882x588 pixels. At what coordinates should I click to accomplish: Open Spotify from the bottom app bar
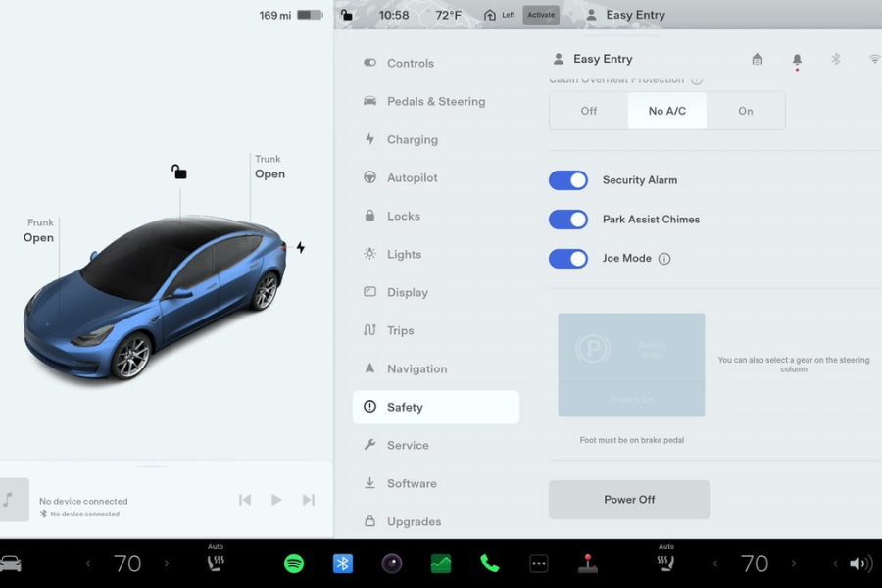(x=294, y=563)
